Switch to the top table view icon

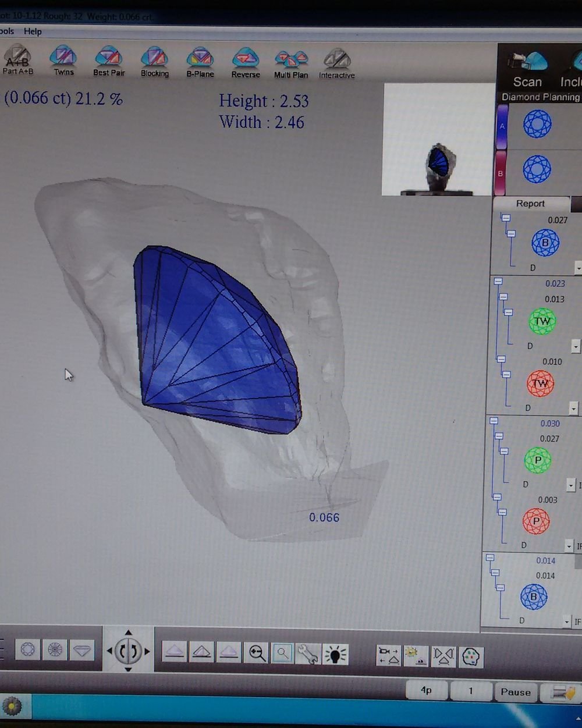pyautogui.click(x=27, y=649)
